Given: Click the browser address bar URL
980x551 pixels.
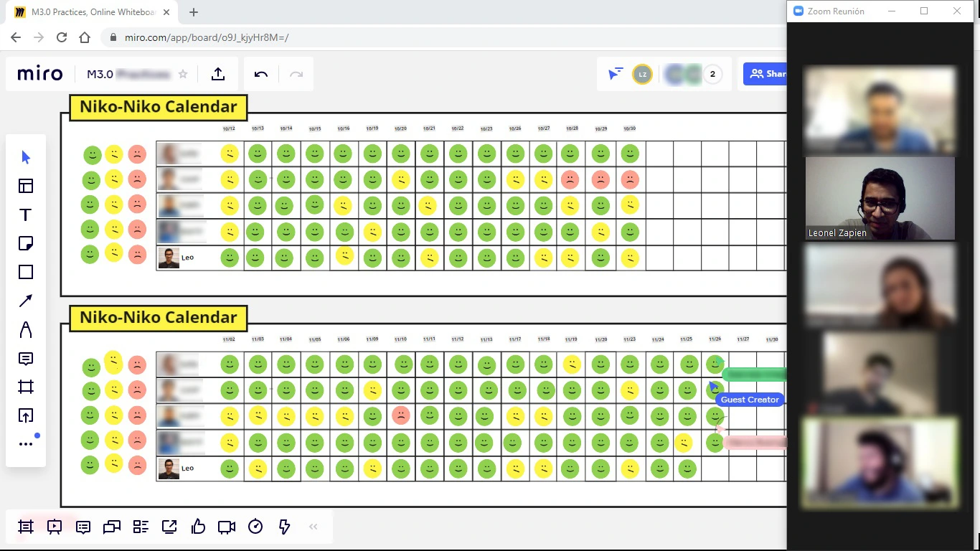Looking at the screenshot, I should (x=207, y=37).
